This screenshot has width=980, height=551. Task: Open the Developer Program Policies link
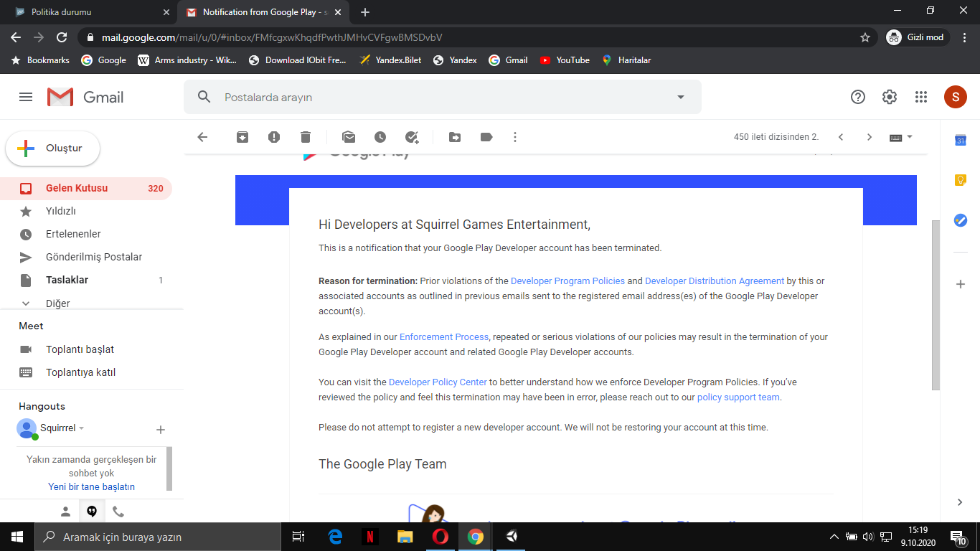567,281
